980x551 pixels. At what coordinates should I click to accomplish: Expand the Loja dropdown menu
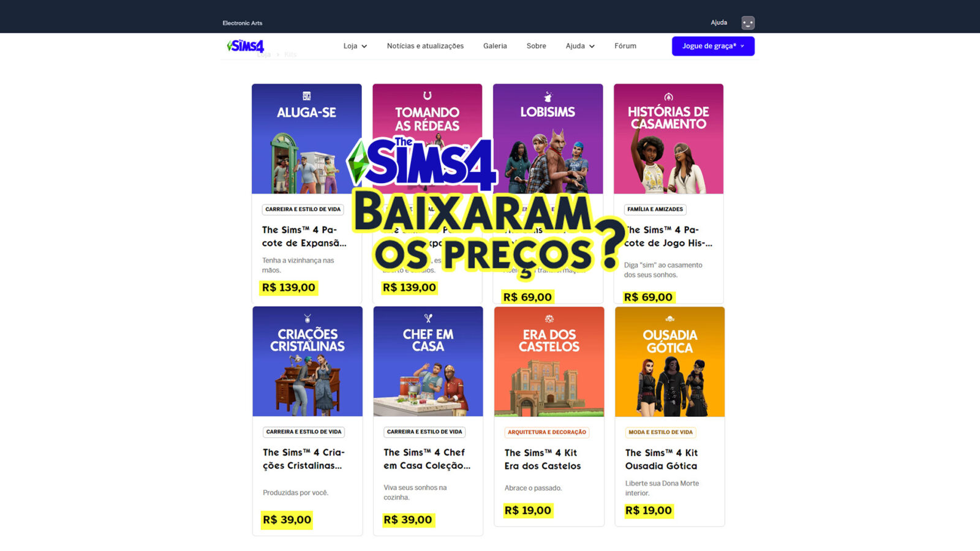(x=355, y=46)
